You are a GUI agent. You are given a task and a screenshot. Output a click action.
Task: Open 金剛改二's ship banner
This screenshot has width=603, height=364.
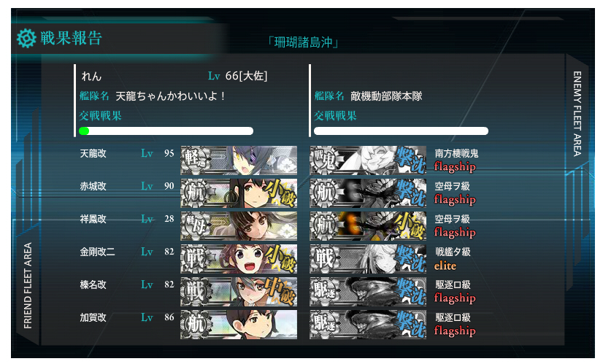239,259
